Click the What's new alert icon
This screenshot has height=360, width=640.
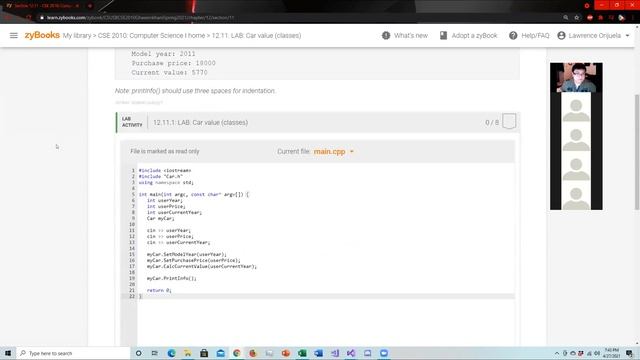pyautogui.click(x=386, y=36)
